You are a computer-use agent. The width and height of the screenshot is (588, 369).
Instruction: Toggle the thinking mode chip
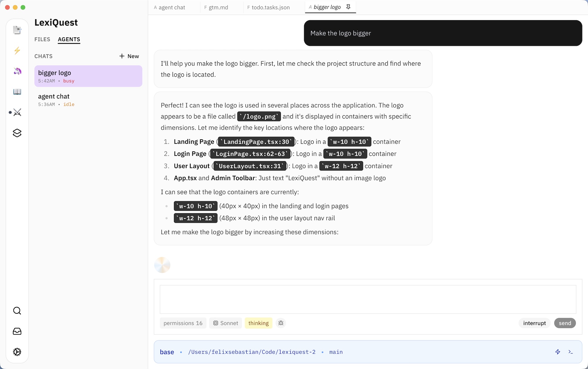[x=258, y=323]
